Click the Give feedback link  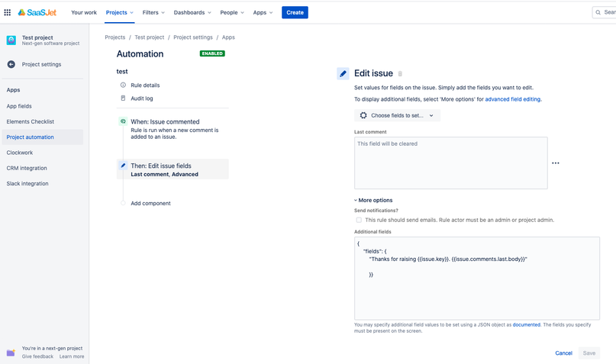click(37, 356)
